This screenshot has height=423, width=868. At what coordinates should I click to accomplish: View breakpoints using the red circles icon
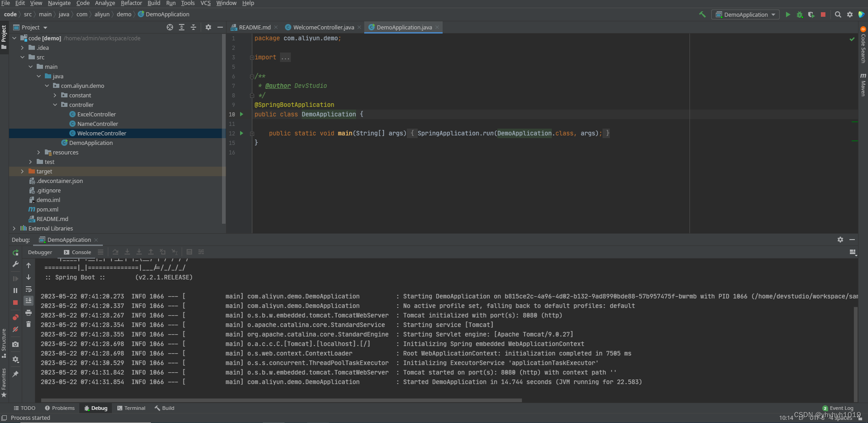click(x=16, y=317)
